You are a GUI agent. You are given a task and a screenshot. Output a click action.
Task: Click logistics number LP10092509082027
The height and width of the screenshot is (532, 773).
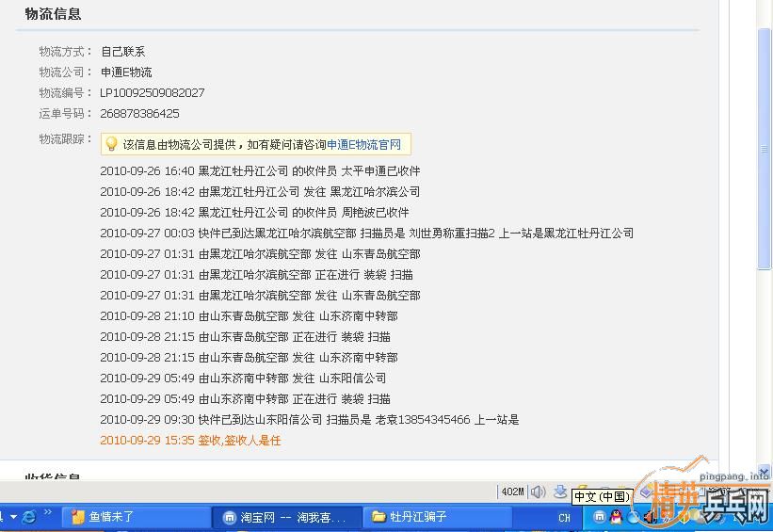(152, 92)
